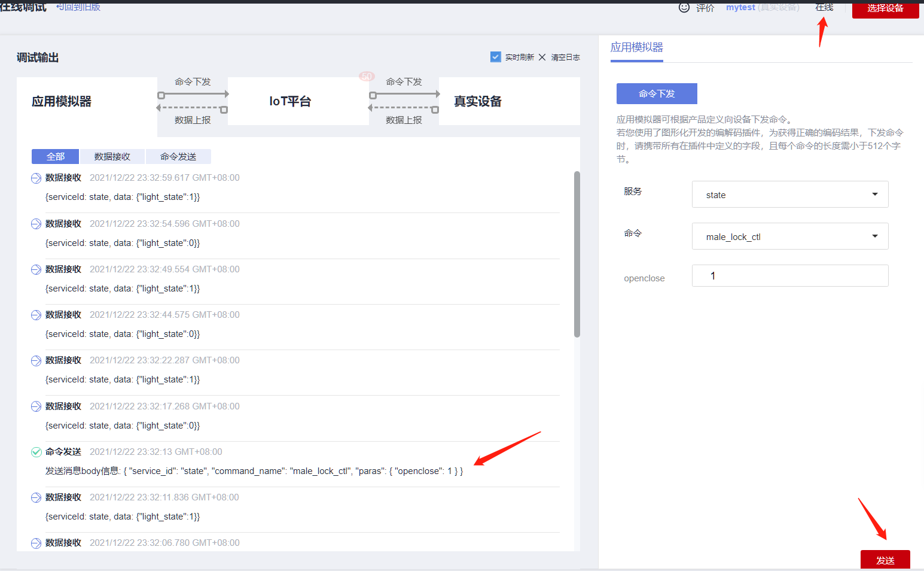Click timestamp 2021/12/22 23:32:13 GMT+08:00
This screenshot has width=924, height=571.
(155, 452)
